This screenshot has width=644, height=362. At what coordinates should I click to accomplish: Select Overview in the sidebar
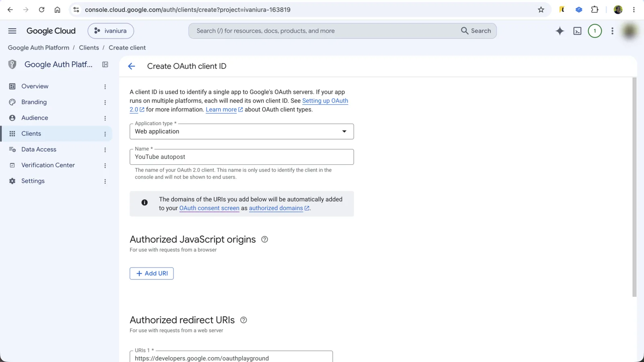pyautogui.click(x=35, y=86)
